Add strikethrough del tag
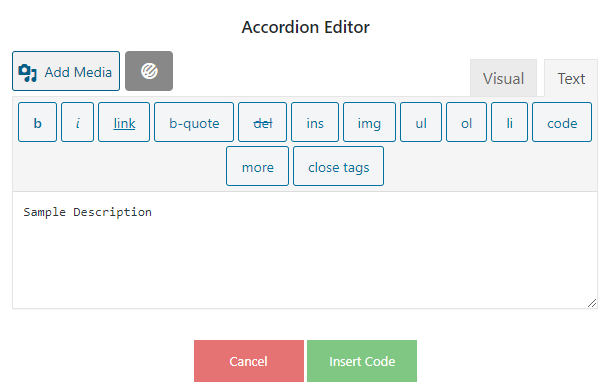Image resolution: width=600 pixels, height=389 pixels. pyautogui.click(x=262, y=122)
